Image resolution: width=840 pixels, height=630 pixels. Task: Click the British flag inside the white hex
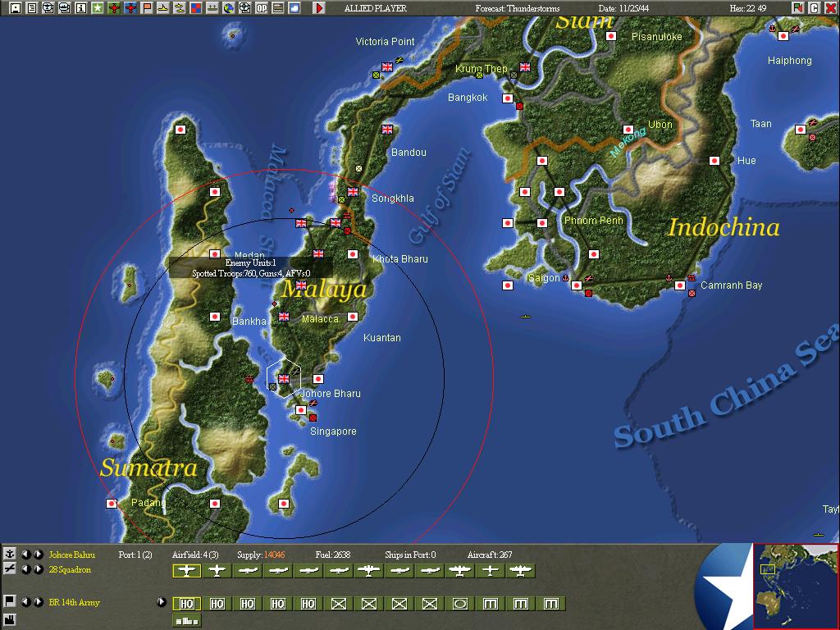284,379
